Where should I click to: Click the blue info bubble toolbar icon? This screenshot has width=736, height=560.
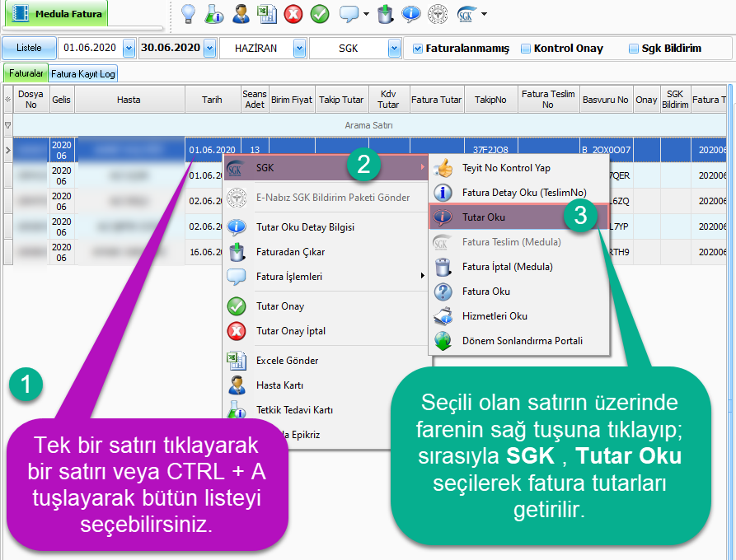[410, 14]
